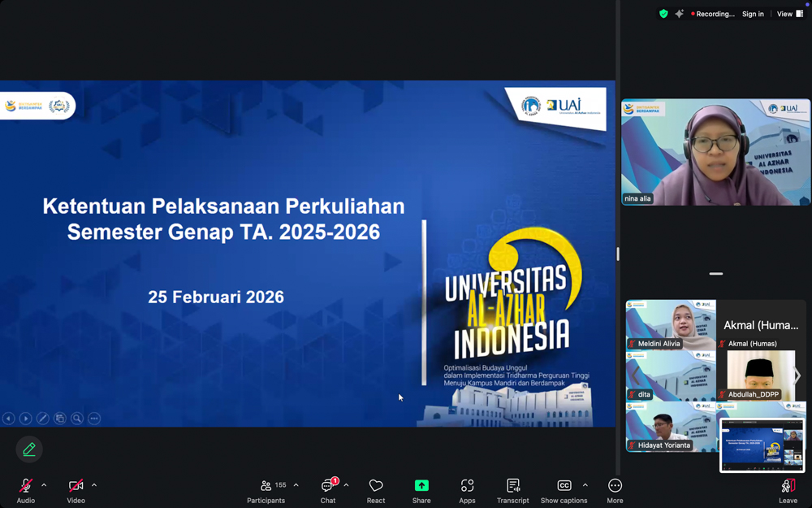Start screen sharing with green Share icon

click(421, 486)
